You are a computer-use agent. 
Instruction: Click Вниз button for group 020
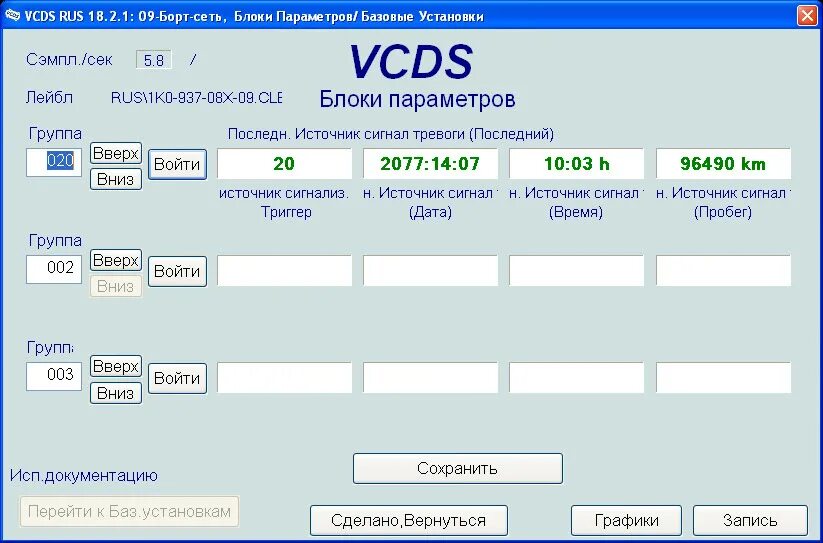click(x=116, y=179)
